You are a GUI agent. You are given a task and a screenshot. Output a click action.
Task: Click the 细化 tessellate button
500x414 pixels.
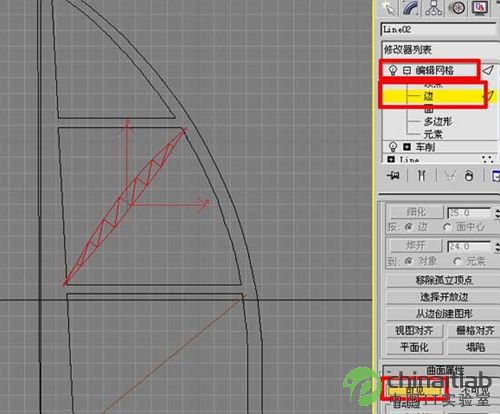point(416,212)
